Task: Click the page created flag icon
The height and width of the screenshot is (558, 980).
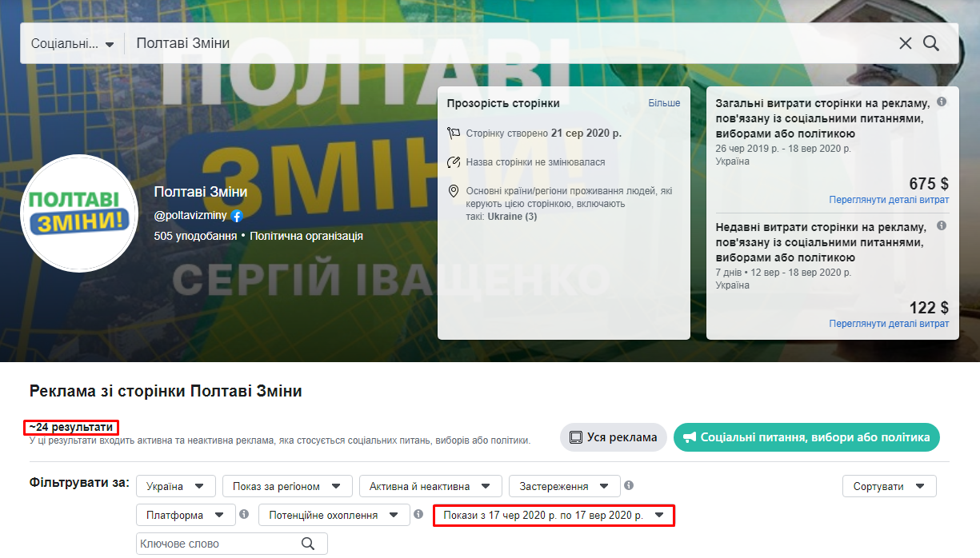Action: [454, 133]
